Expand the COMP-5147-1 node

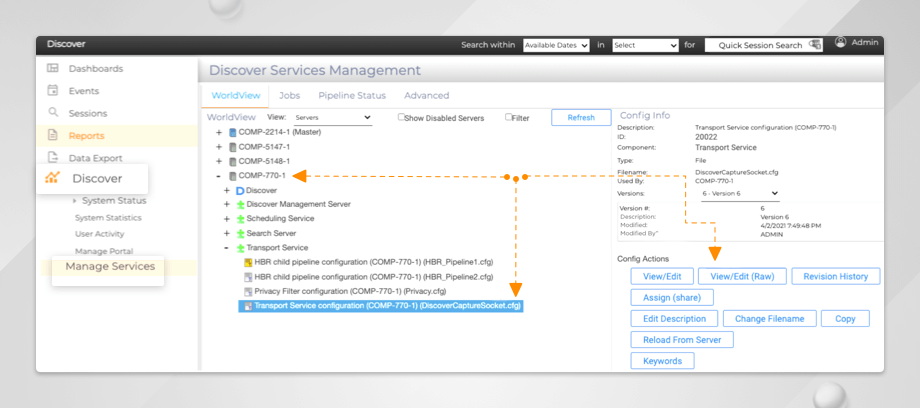[219, 147]
